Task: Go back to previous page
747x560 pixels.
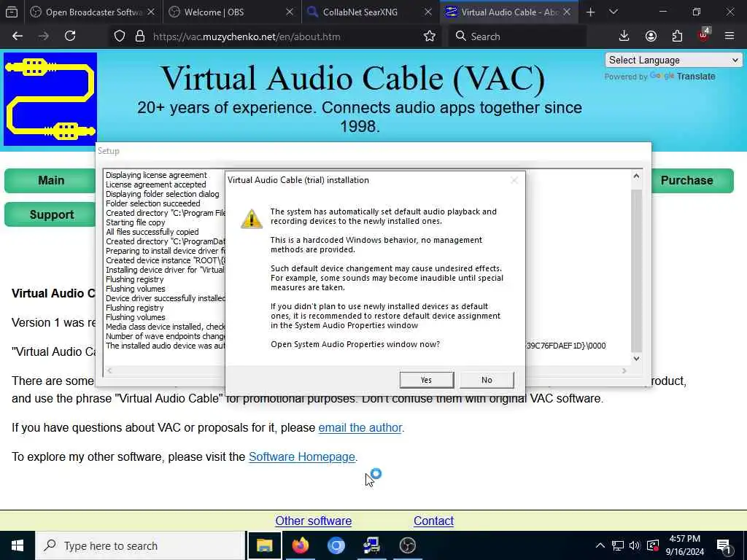Action: (x=18, y=36)
